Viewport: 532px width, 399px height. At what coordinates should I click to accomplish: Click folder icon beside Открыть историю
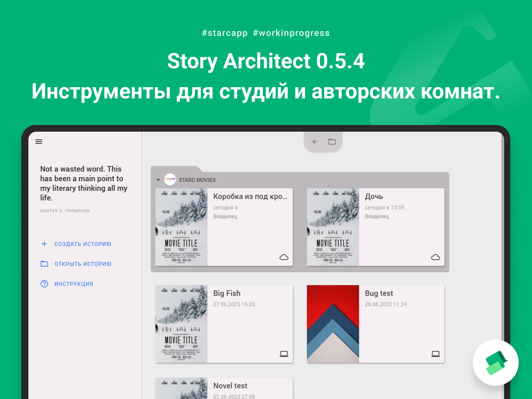(x=44, y=264)
